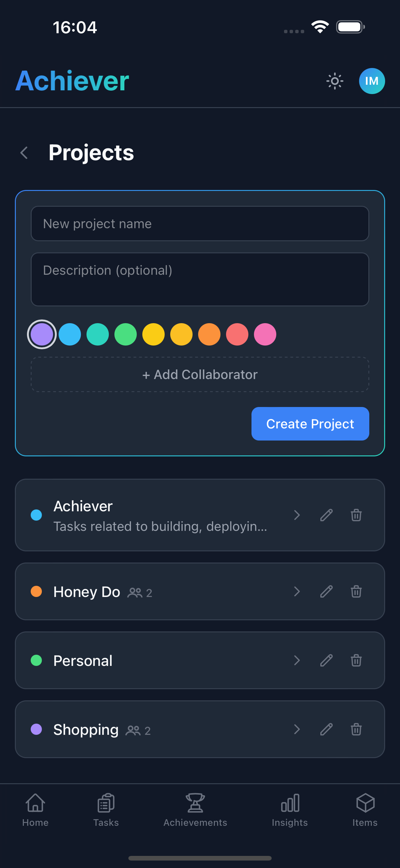Select the yellow project color circle
This screenshot has width=400, height=868.
click(x=153, y=334)
